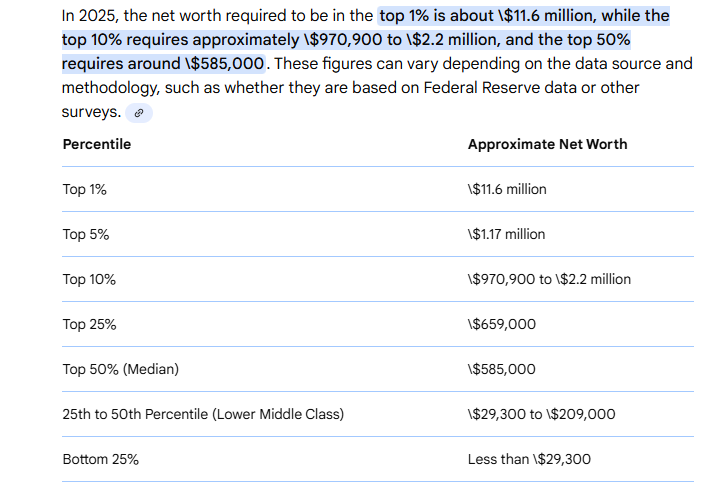Select the Top 1% row label
The image size is (705, 503).
click(x=85, y=189)
